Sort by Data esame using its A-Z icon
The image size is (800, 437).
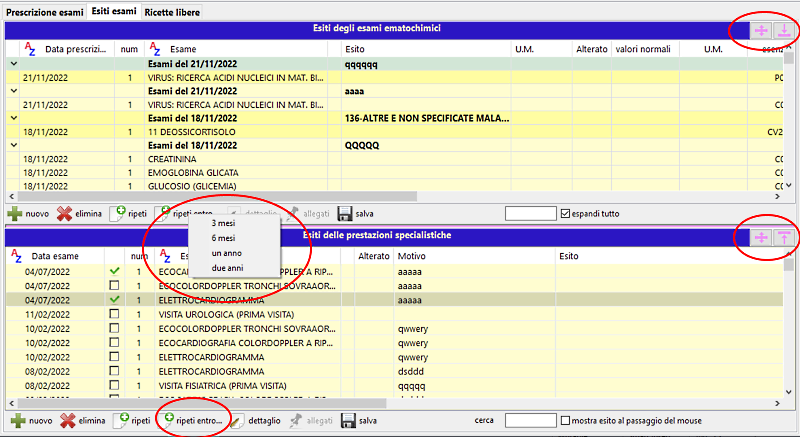click(x=17, y=256)
